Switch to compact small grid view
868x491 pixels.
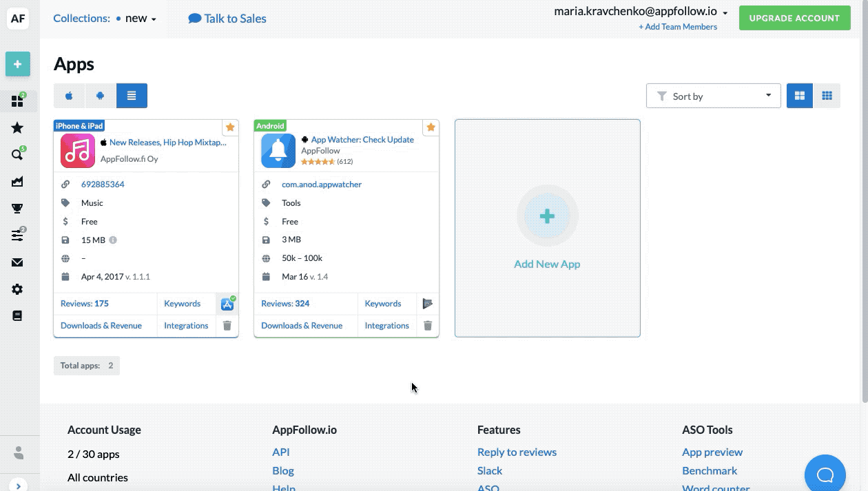(x=827, y=96)
